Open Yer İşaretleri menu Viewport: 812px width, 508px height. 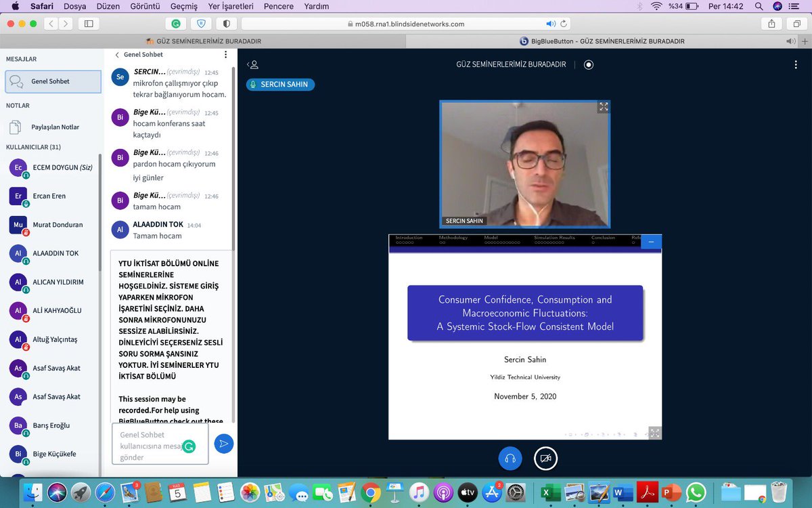230,6
